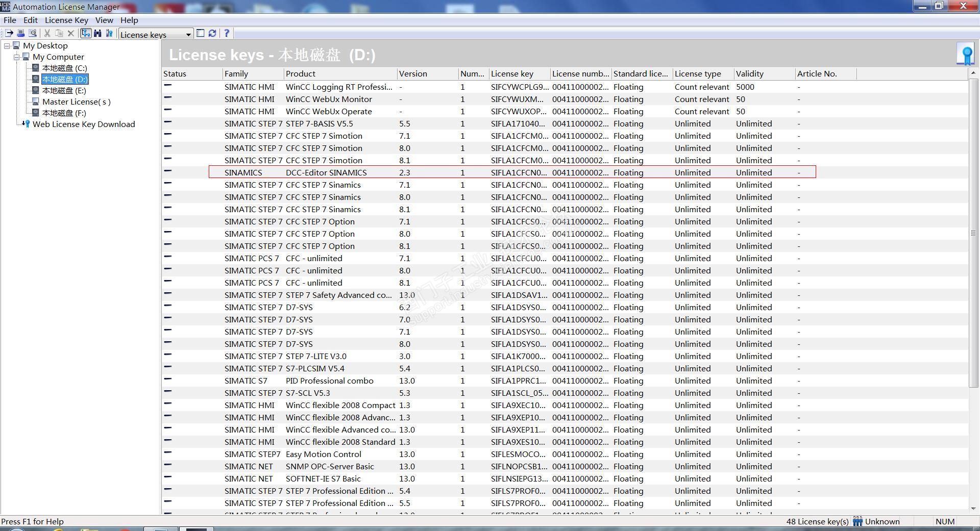Open the Edit menu

31,20
